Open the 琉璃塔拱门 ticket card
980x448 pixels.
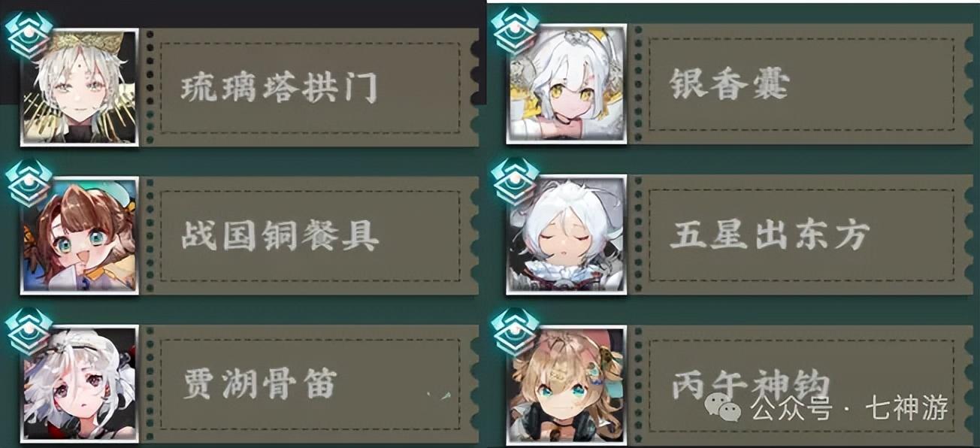[x=310, y=88]
